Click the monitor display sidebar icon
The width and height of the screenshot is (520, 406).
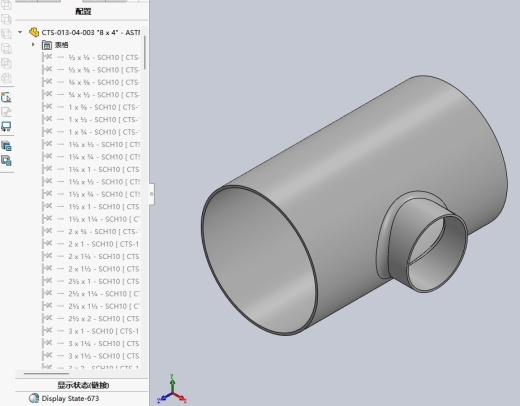[x=6, y=127]
